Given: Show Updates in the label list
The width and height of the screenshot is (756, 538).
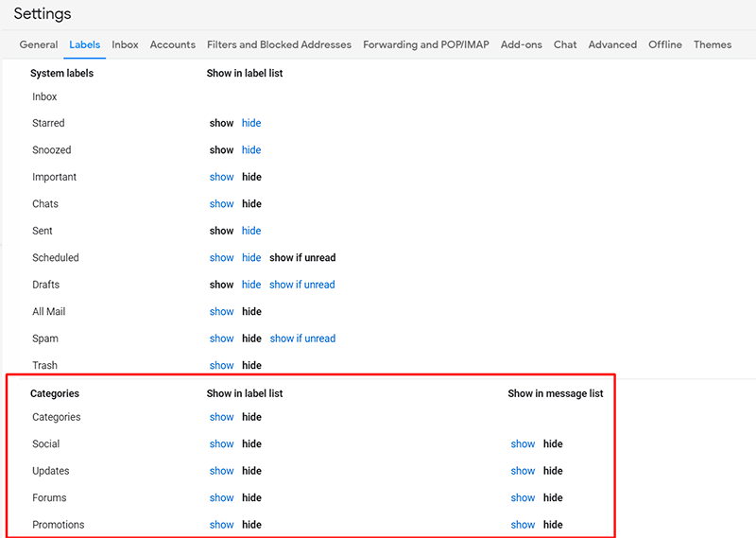Looking at the screenshot, I should [x=221, y=471].
